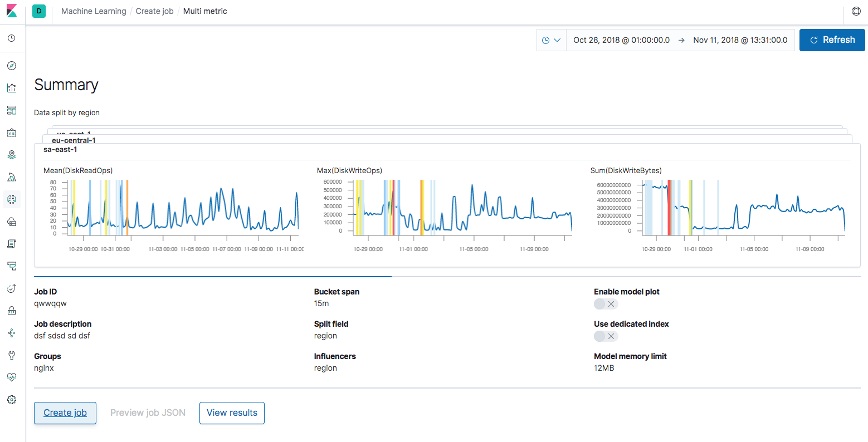The image size is (868, 442).
Task: Click Split field value region
Action: [325, 336]
